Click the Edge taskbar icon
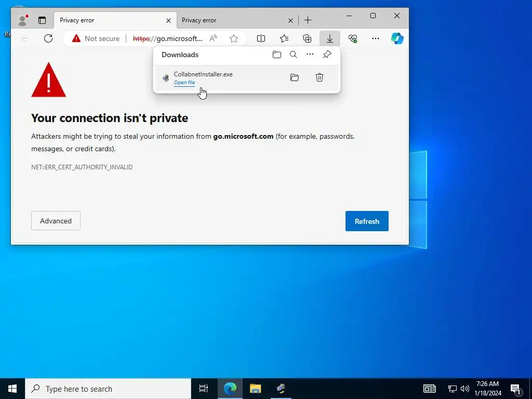The width and height of the screenshot is (532, 399). (x=230, y=389)
